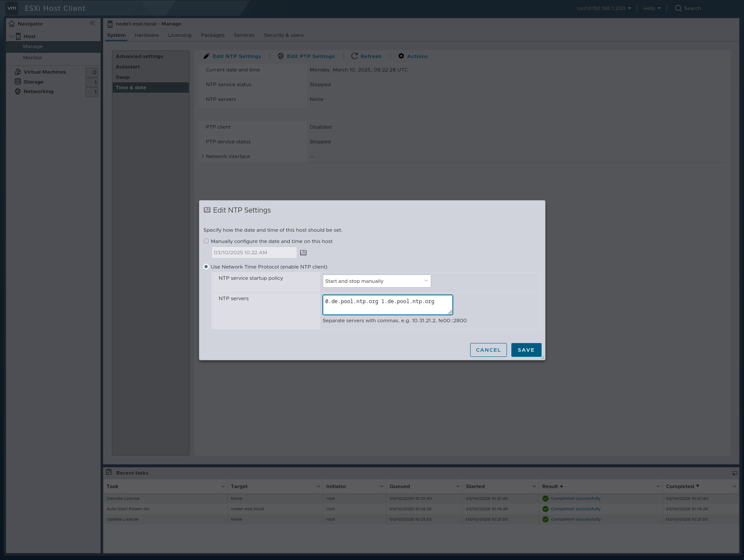Click inside the NTP servers text field
This screenshot has width=744, height=560.
pyautogui.click(x=387, y=304)
